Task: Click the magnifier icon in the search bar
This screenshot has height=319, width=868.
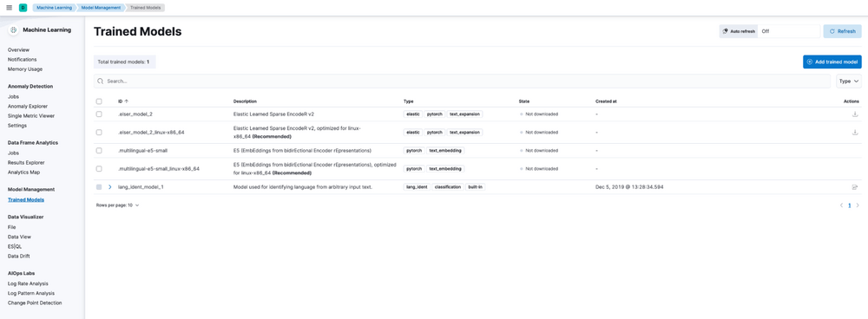Action: pos(101,81)
